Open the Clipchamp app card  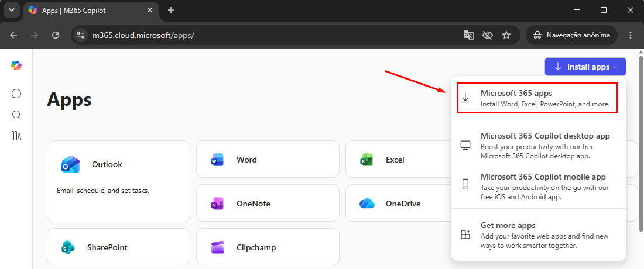pyautogui.click(x=268, y=247)
